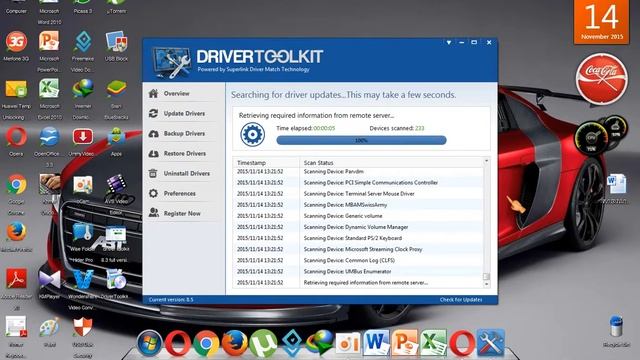Screen dimensions: 640x360
Task: Click the scan log scrollbar up arrow
Action: (x=486, y=161)
